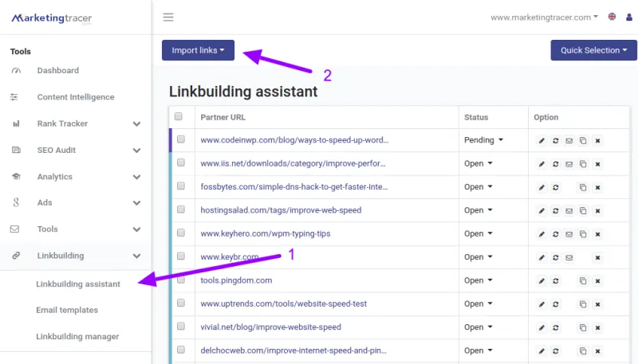This screenshot has width=638, height=364.
Task: Open the www.marketingtracer.com site selector
Action: [544, 18]
